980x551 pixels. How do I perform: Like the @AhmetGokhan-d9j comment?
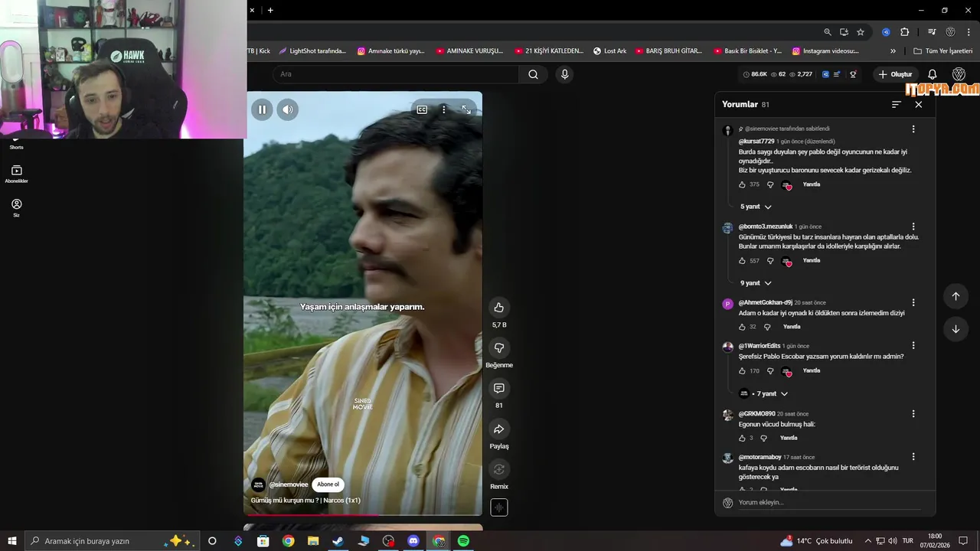click(742, 327)
